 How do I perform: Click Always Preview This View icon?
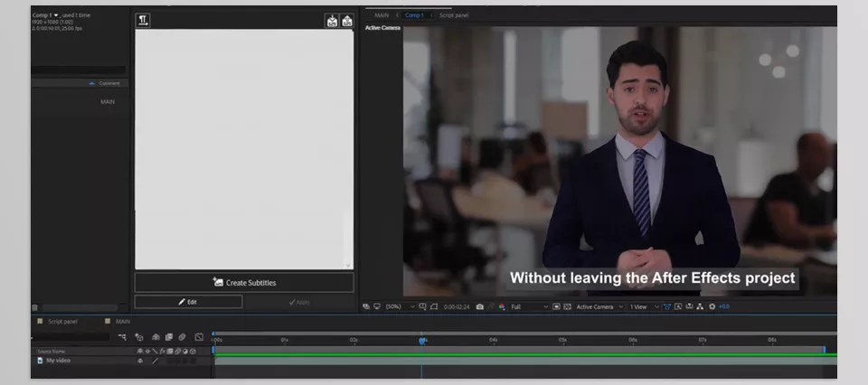(x=366, y=306)
